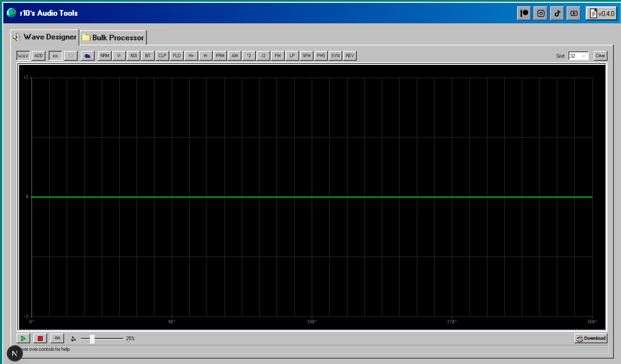621x364 pixels.
Task: Apply REV reverse function
Action: pos(350,56)
